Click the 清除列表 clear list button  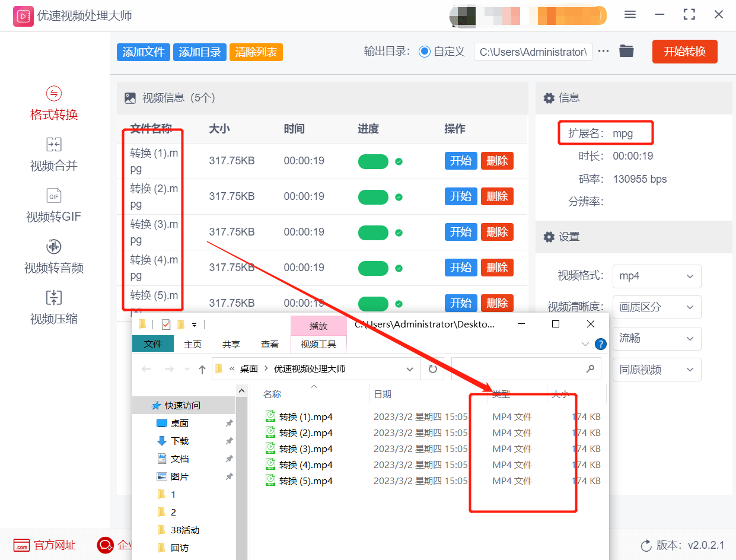256,52
